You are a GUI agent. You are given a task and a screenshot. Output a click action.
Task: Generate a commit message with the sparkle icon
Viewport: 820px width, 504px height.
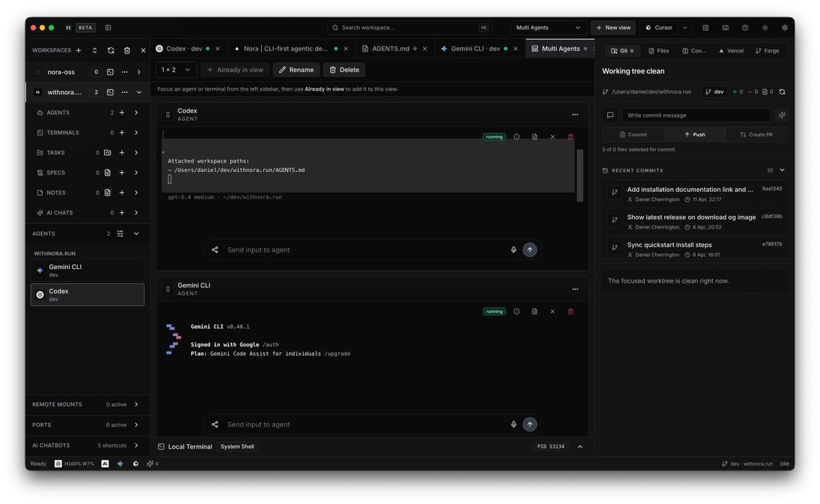click(x=782, y=115)
